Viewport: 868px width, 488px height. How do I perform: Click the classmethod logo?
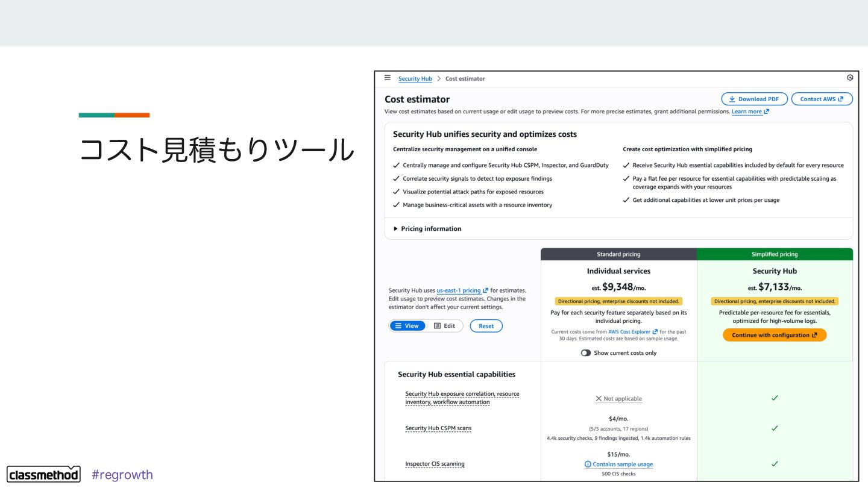pyautogui.click(x=44, y=474)
